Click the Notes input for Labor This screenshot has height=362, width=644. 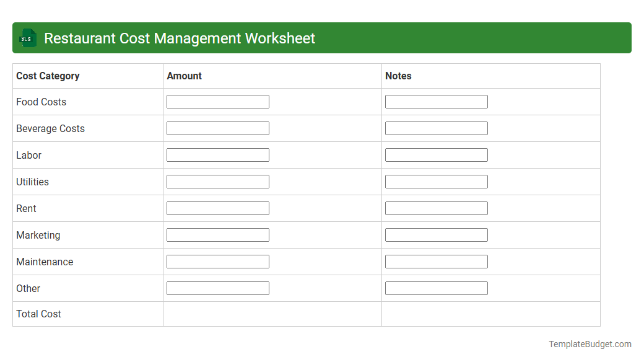[436, 154]
